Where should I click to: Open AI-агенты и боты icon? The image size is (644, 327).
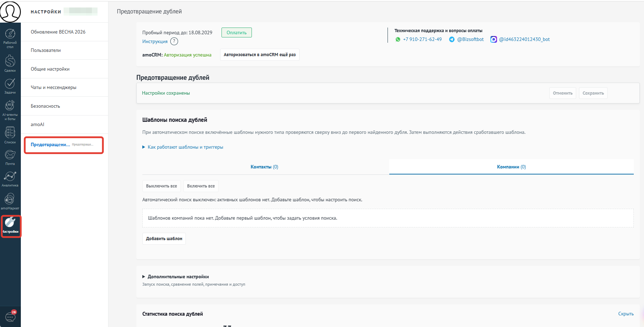point(10,110)
